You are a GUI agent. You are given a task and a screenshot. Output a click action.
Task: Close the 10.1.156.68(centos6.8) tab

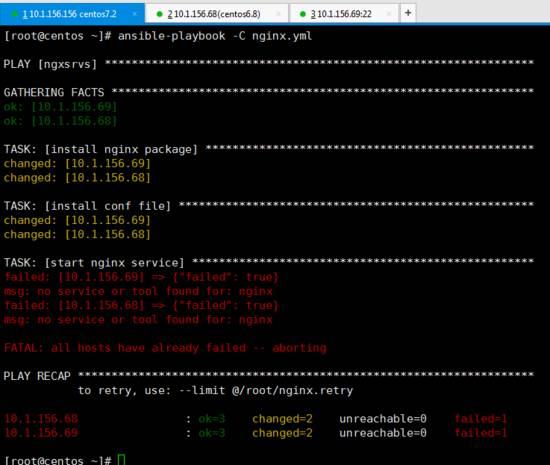click(279, 14)
